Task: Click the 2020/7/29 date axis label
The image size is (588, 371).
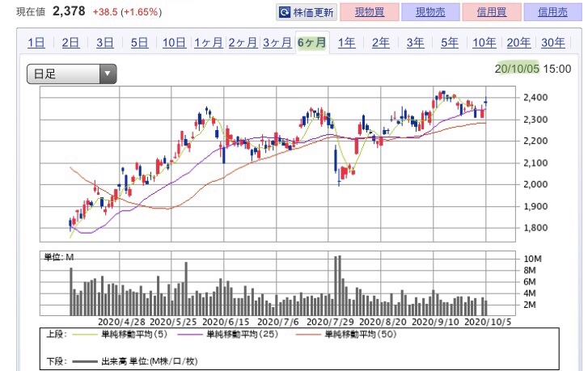Action: click(x=330, y=322)
